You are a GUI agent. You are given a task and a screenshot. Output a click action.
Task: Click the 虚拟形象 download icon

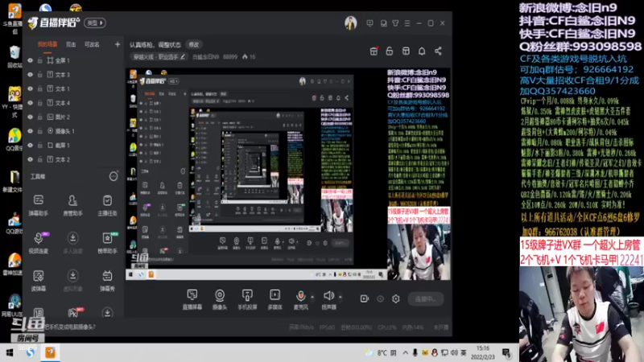[72, 275]
